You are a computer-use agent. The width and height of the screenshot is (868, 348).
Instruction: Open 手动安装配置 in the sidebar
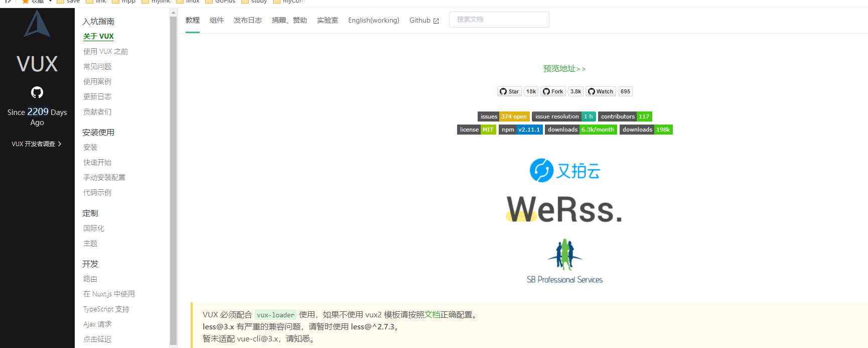click(x=104, y=178)
